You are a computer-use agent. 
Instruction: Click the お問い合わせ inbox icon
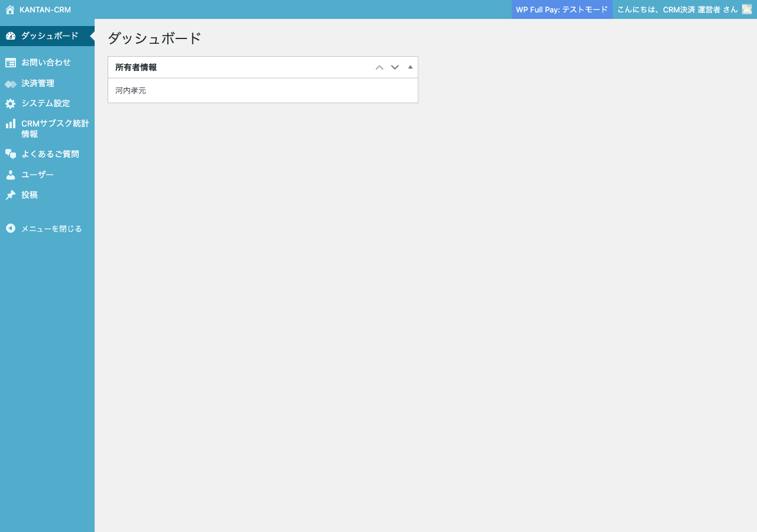click(x=11, y=62)
